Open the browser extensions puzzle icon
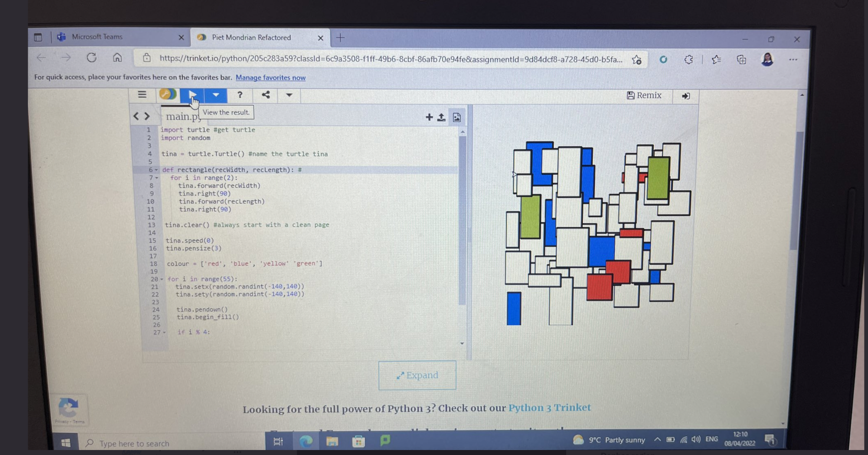868x455 pixels. (x=689, y=59)
